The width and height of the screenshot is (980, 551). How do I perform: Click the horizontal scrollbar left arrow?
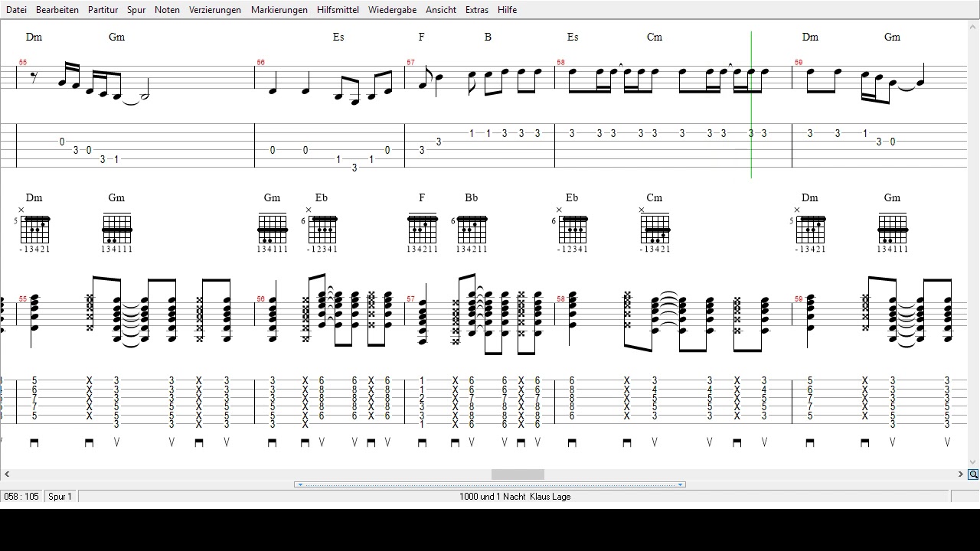pyautogui.click(x=7, y=474)
